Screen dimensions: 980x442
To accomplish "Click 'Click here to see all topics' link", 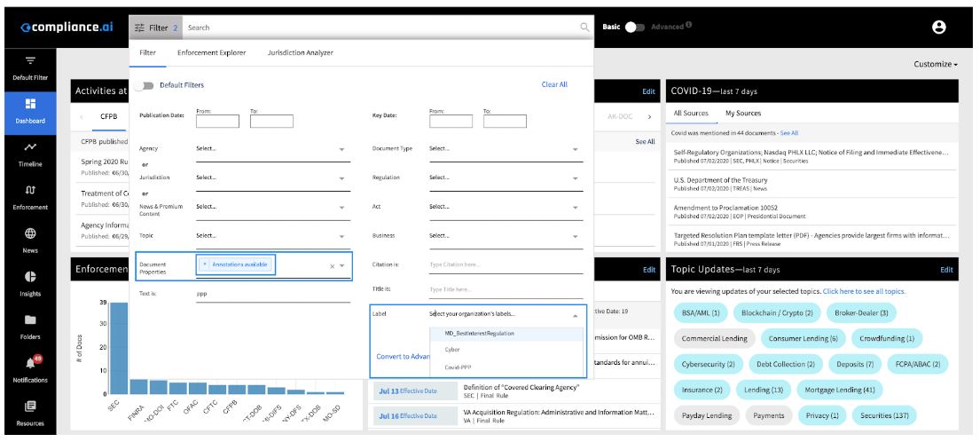I will (x=864, y=291).
